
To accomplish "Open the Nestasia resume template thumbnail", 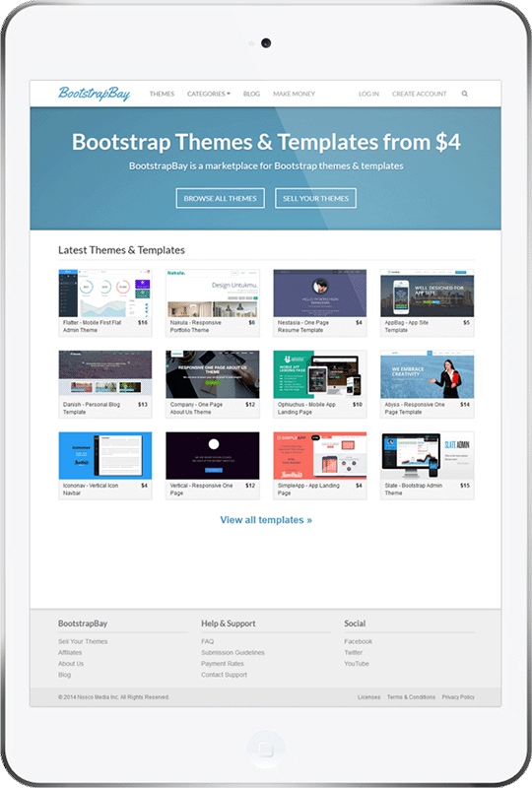I will [320, 293].
